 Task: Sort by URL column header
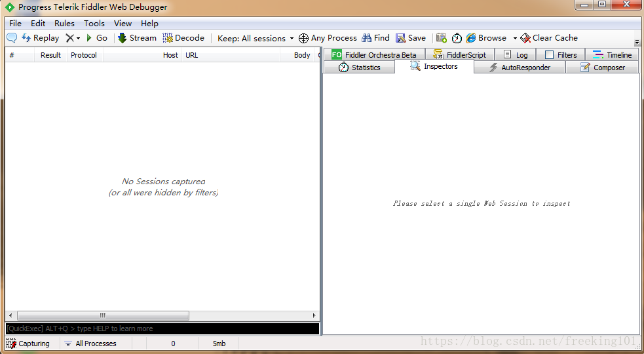click(x=231, y=55)
